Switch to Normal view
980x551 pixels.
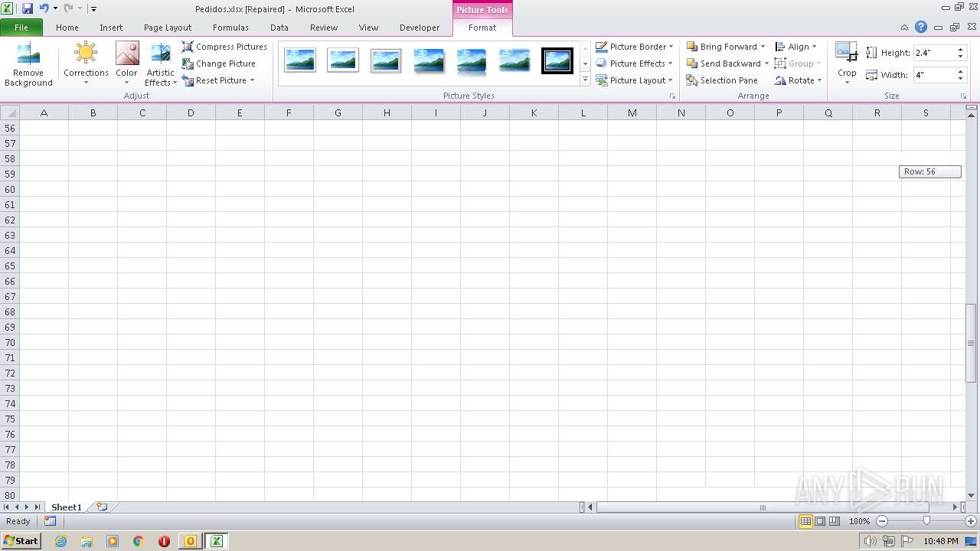[805, 521]
